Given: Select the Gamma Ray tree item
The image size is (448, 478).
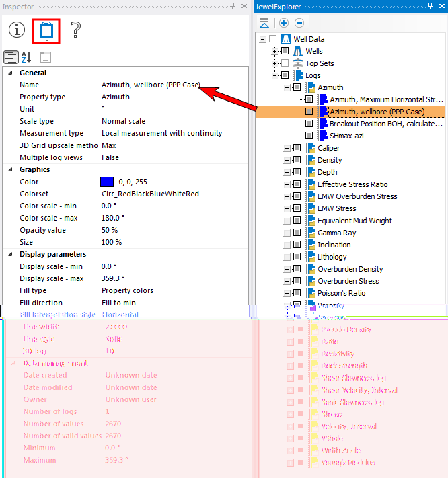Looking at the screenshot, I should click(336, 233).
